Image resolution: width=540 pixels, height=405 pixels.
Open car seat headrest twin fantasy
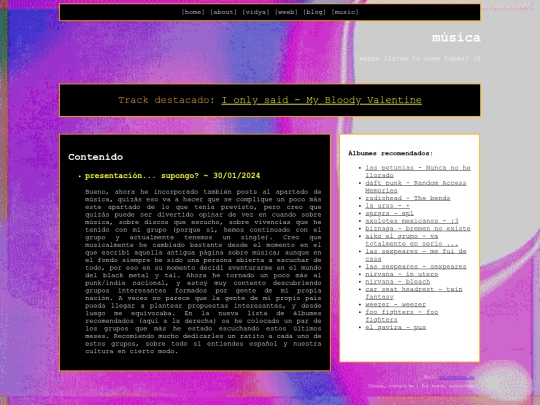coord(414,293)
